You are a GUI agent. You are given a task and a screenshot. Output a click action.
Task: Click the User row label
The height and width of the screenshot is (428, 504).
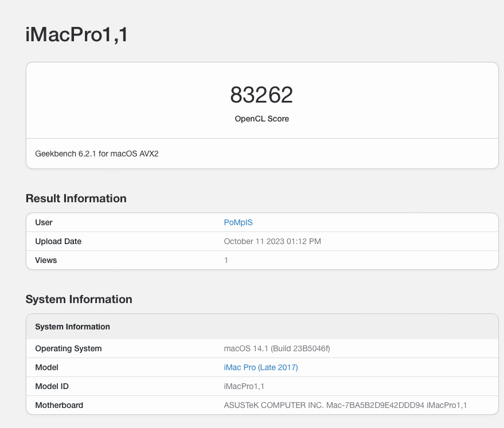[x=44, y=222]
